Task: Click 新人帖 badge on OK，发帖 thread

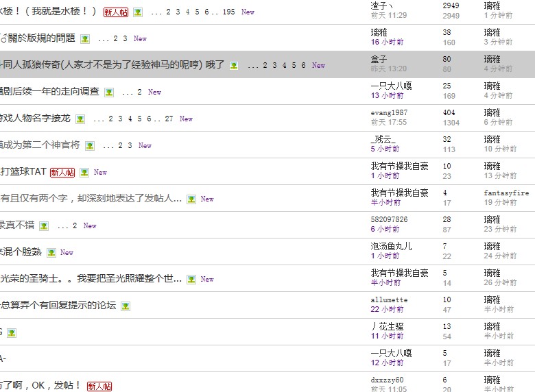Action: click(x=99, y=387)
